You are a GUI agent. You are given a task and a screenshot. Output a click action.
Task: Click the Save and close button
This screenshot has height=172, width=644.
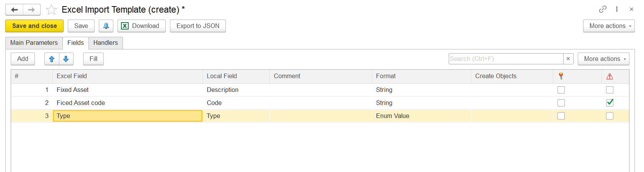34,26
